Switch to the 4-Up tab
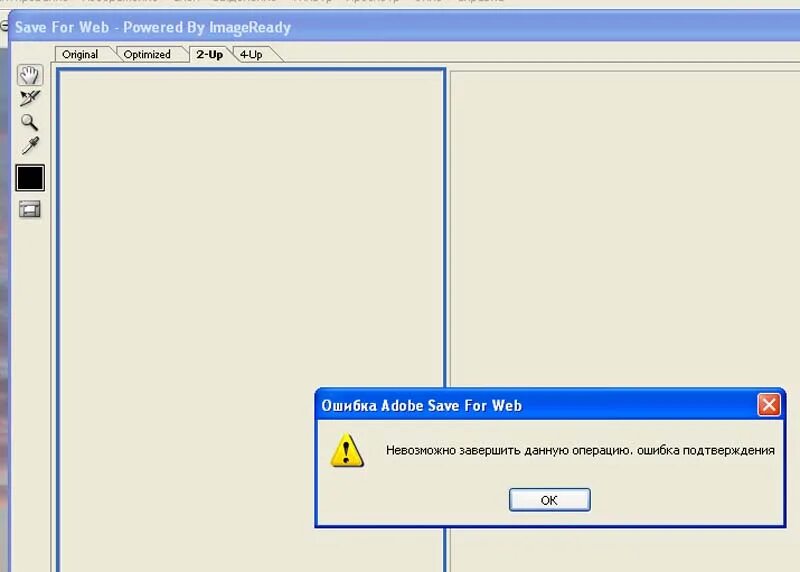800x572 pixels. tap(251, 54)
